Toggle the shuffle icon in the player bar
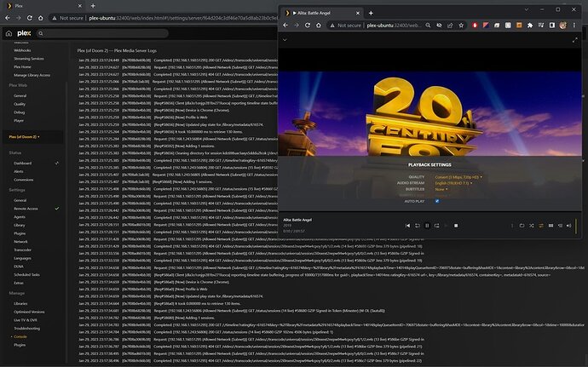 [x=532, y=226]
